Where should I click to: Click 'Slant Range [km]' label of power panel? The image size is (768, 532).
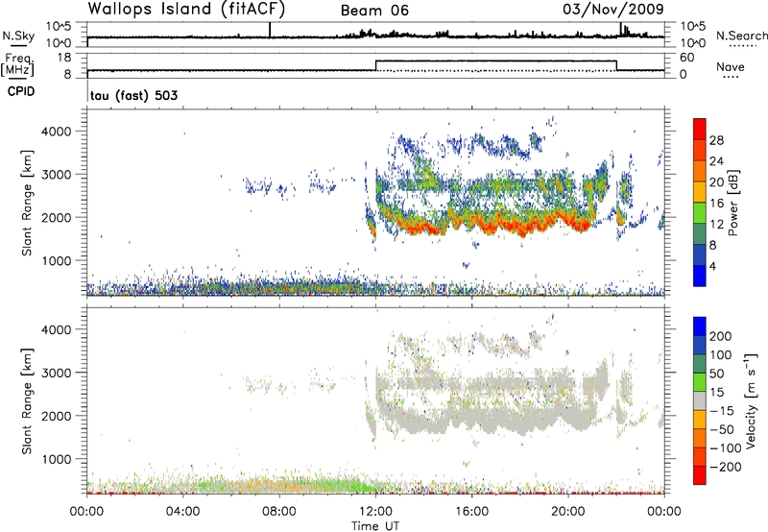coord(27,203)
